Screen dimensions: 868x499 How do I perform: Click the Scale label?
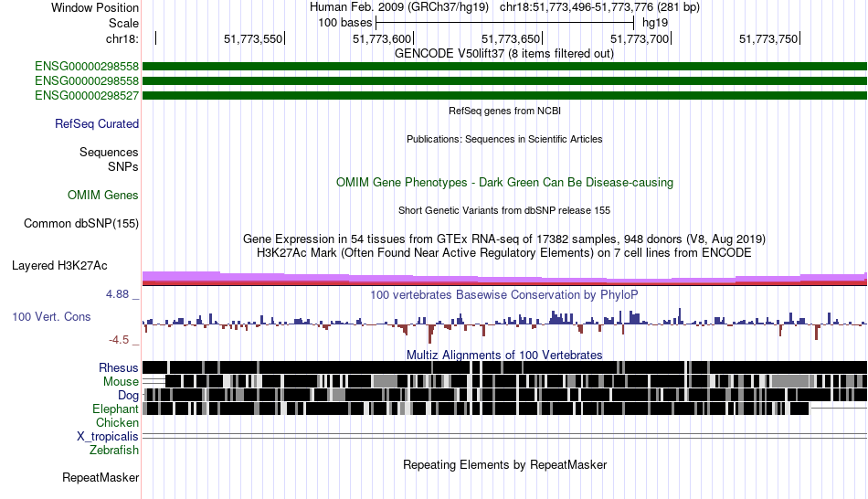(x=124, y=23)
